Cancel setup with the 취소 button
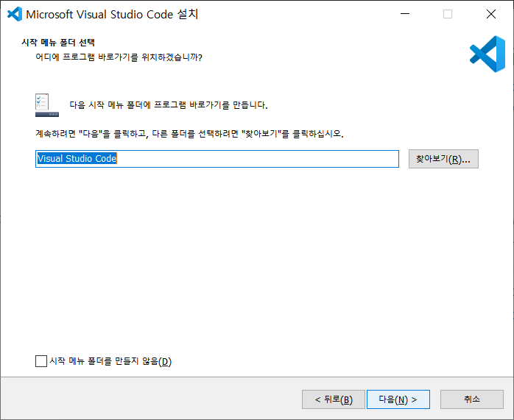The image size is (514, 420). [472, 399]
